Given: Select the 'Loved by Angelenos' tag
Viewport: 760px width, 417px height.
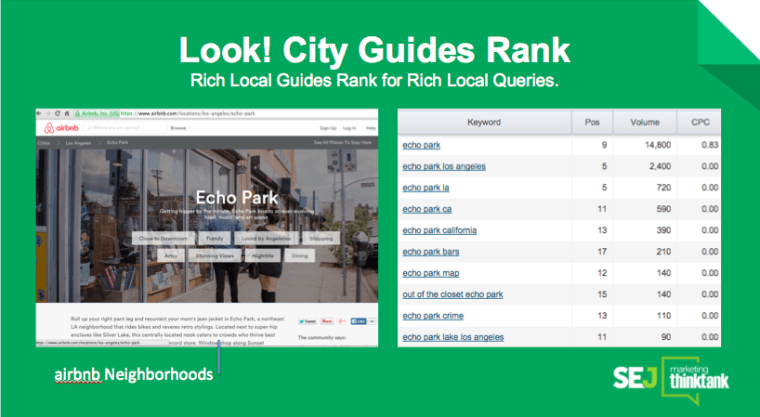Looking at the screenshot, I should [266, 239].
